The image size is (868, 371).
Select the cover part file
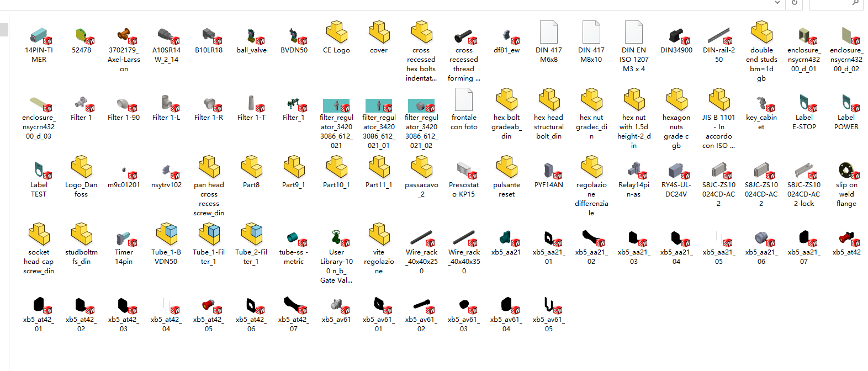[x=379, y=33]
